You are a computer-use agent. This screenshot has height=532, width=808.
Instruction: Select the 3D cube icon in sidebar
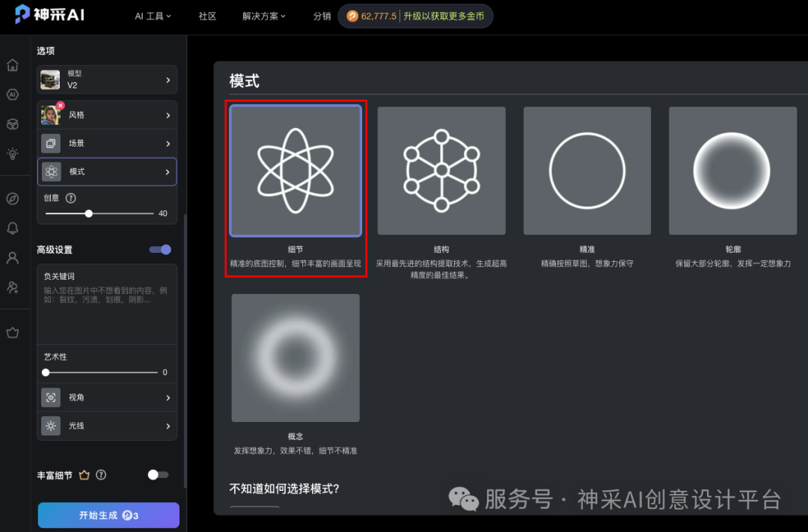13,124
